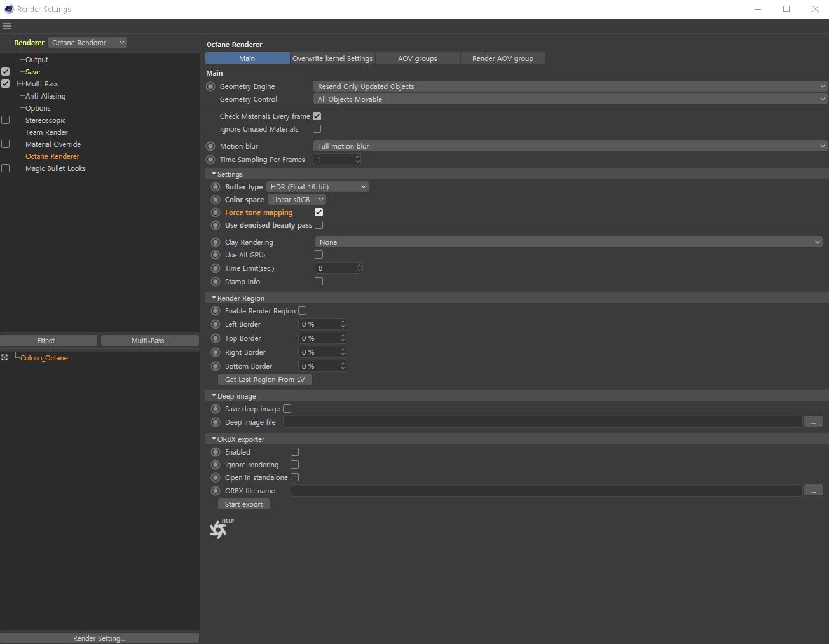Toggle the Save checkbox in settings list
Screen dimensions: 829x644
5,72
